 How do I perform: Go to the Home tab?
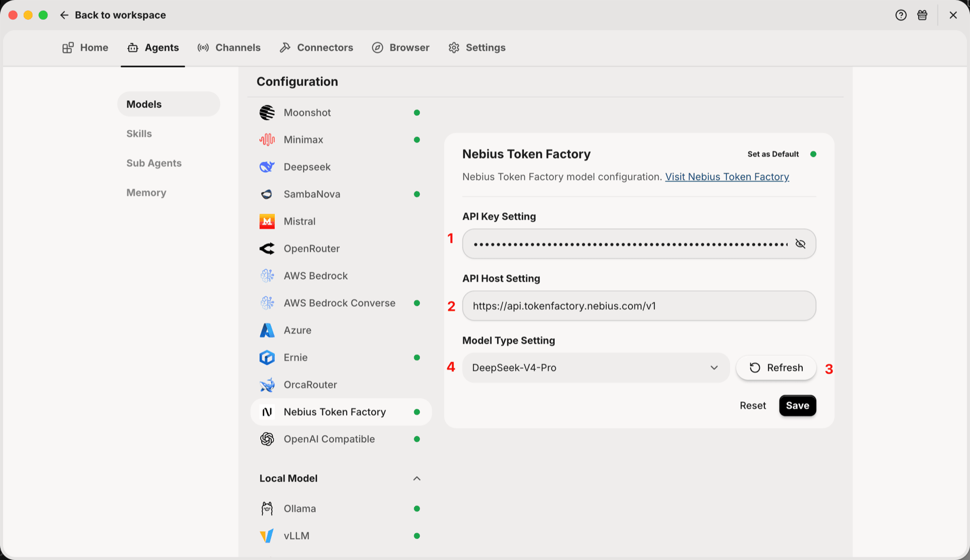(85, 47)
